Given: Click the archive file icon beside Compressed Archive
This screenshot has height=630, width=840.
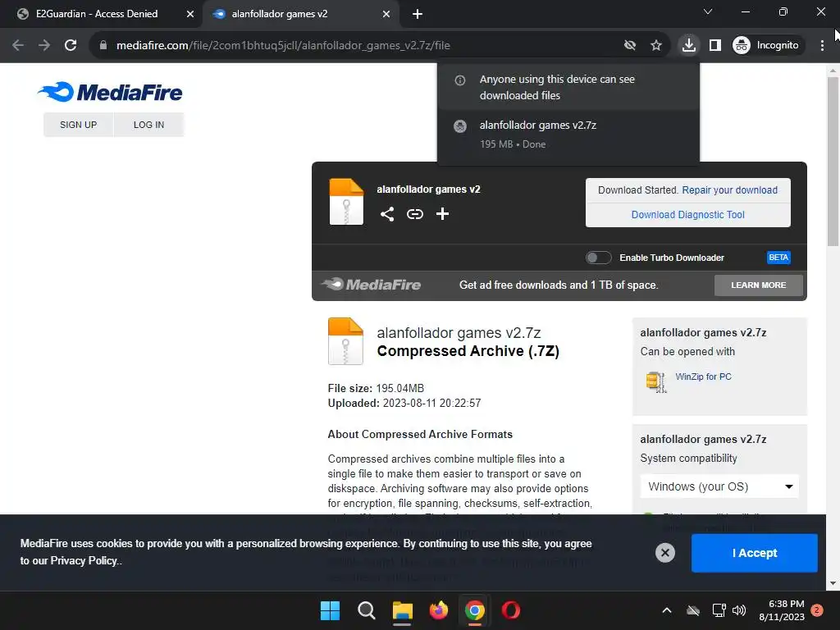Looking at the screenshot, I should coord(345,341).
